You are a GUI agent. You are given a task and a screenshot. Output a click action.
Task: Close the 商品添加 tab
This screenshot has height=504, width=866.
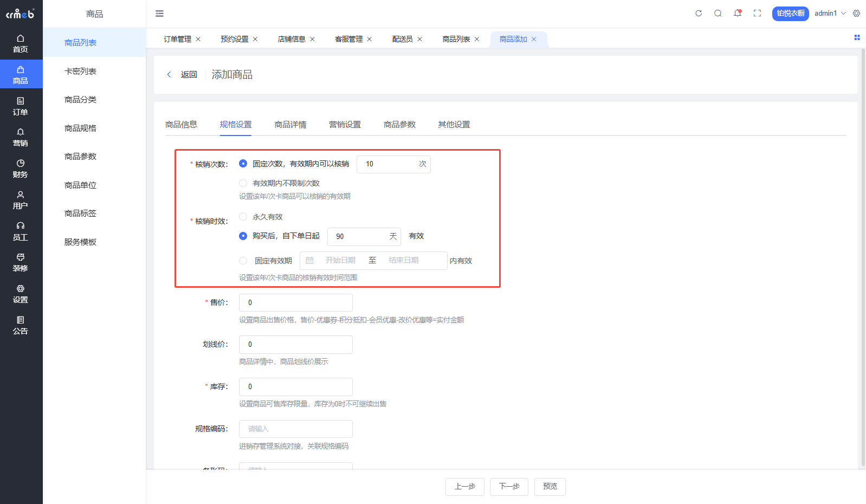pyautogui.click(x=534, y=39)
